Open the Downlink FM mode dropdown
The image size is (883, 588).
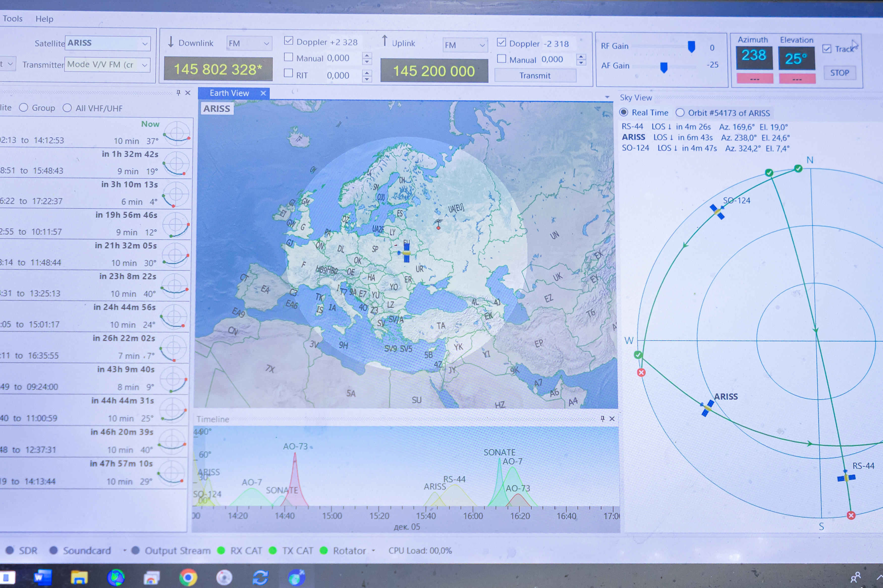click(x=266, y=44)
